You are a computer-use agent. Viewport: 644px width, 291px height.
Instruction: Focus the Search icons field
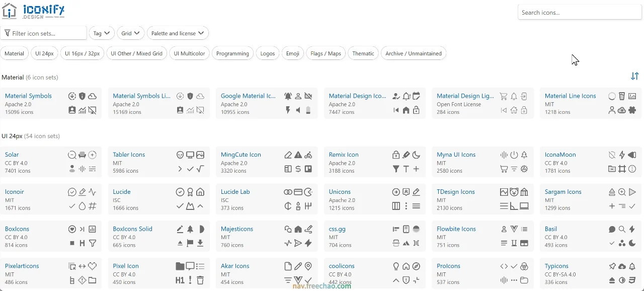[580, 13]
